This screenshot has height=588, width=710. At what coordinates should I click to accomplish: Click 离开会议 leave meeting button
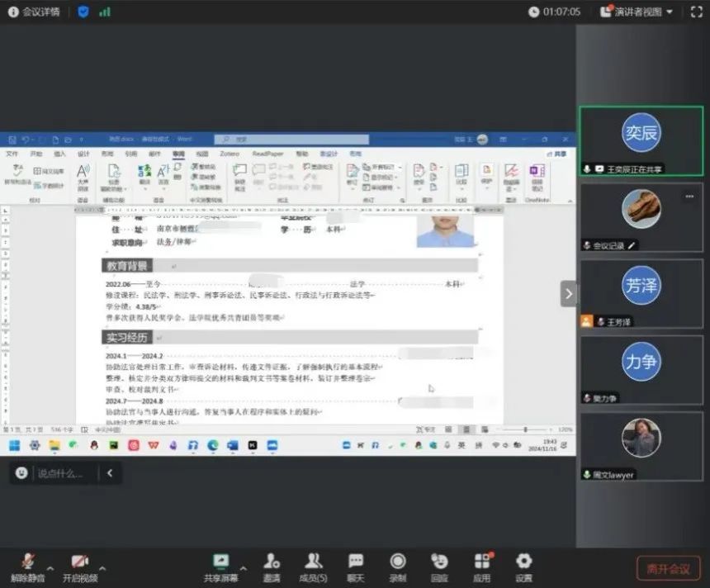tap(668, 568)
